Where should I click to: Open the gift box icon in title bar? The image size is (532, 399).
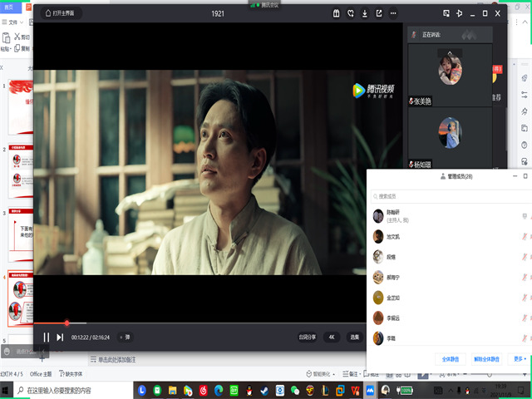pyautogui.click(x=336, y=13)
